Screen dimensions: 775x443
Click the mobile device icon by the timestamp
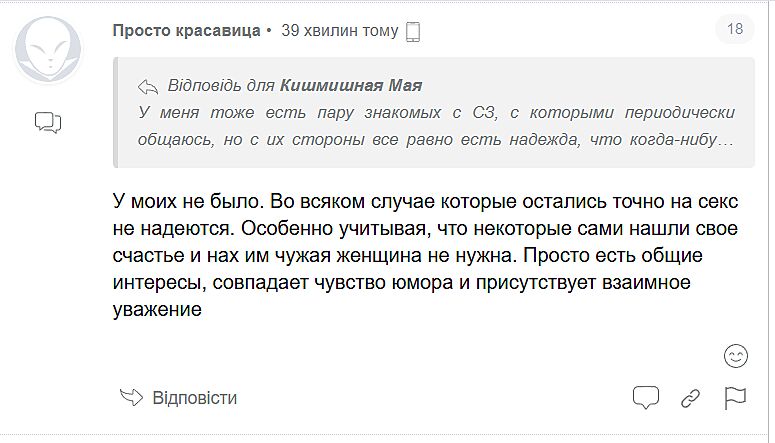[413, 32]
